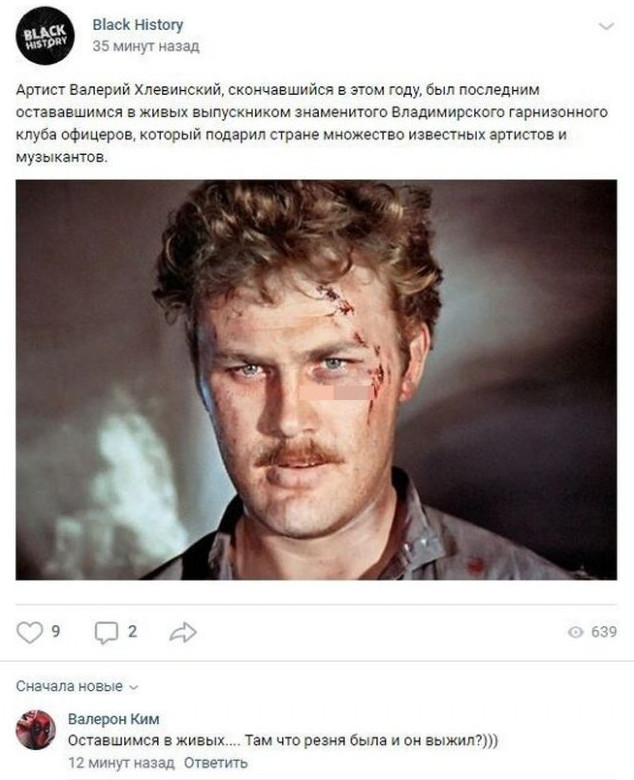Click the views eye icon
The width and height of the screenshot is (634, 780).
[x=575, y=632]
